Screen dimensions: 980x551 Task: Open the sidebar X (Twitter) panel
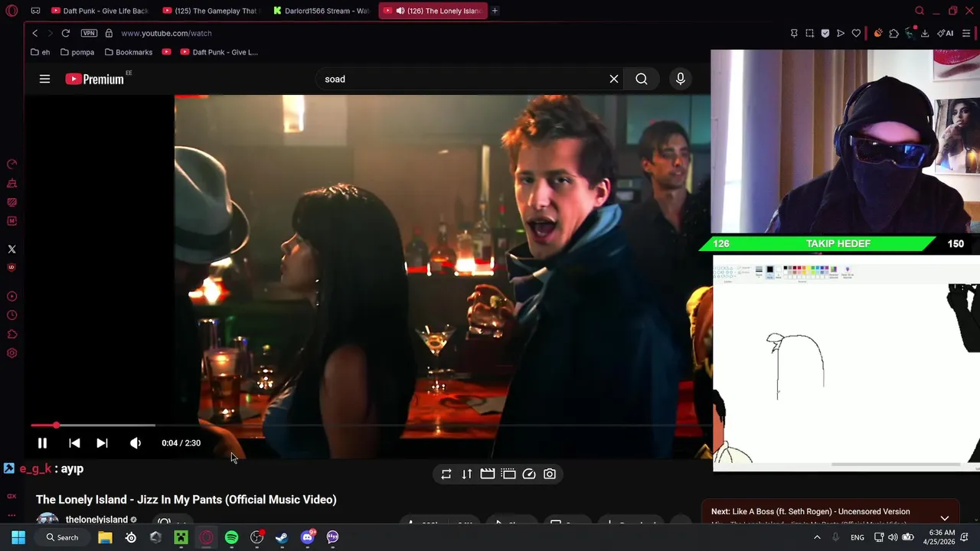point(11,249)
